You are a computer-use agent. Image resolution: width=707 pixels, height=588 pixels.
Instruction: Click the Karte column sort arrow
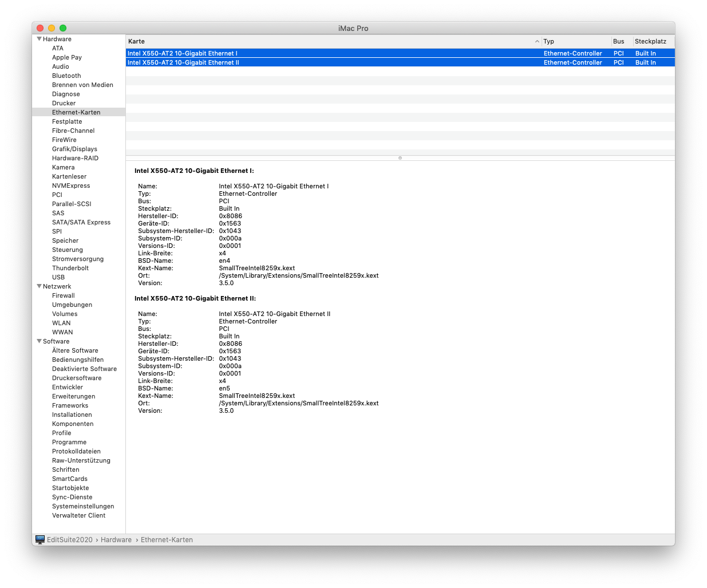tap(537, 41)
